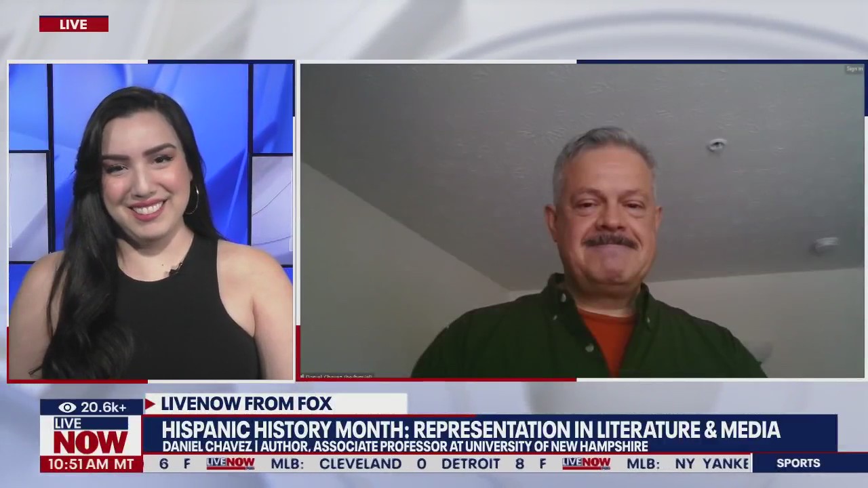Screen dimensions: 868x488
Task: Click the 20.6k+ viewer count
Action: 104,407
